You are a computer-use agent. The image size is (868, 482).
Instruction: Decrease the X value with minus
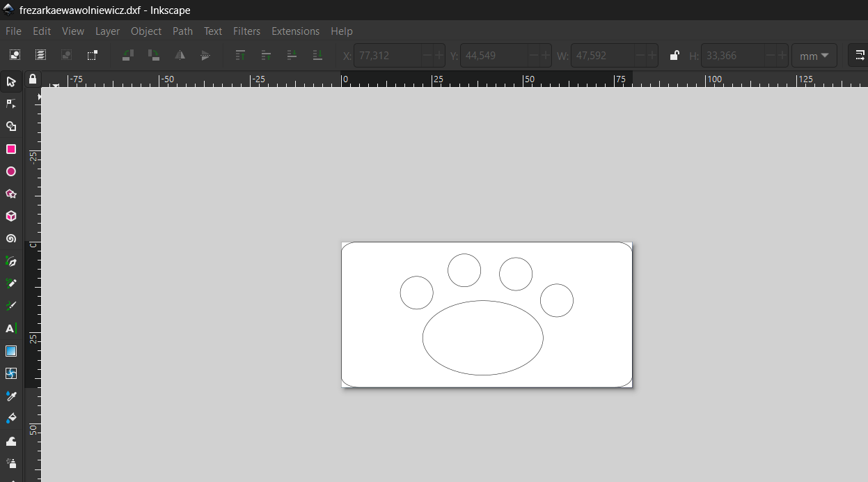(x=427, y=56)
